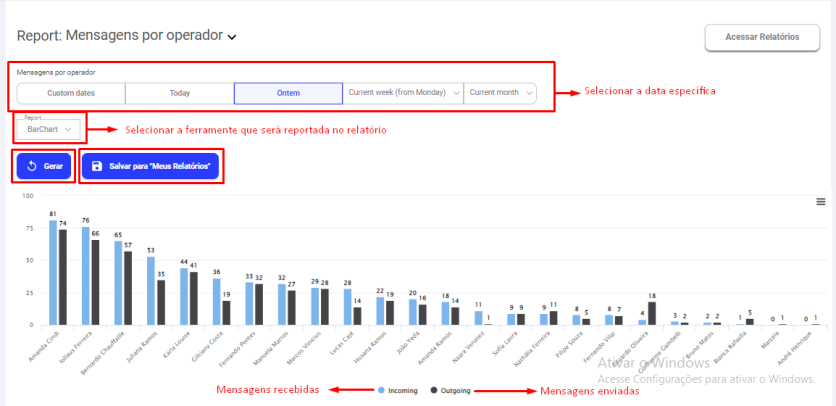
Task: Click the Incoming legend label text
Action: pyautogui.click(x=405, y=390)
